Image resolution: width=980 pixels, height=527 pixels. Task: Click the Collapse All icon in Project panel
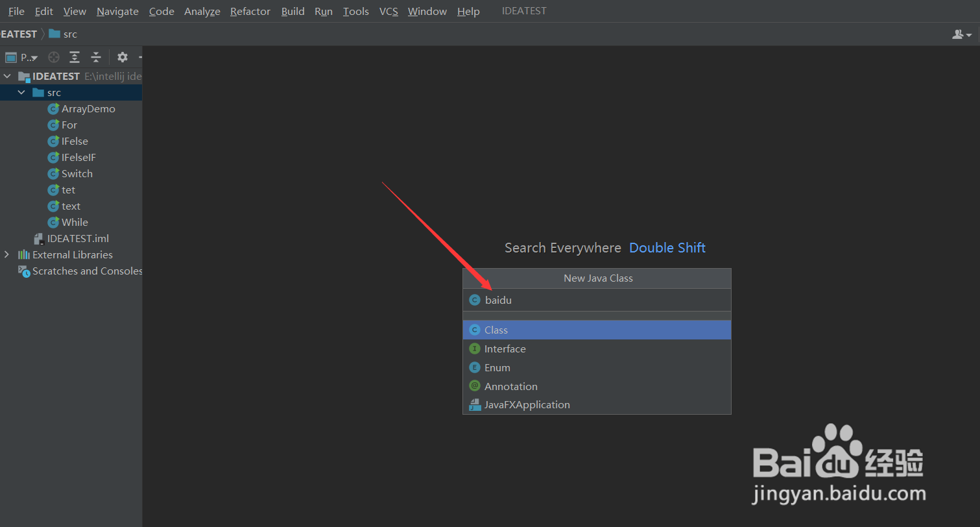96,57
